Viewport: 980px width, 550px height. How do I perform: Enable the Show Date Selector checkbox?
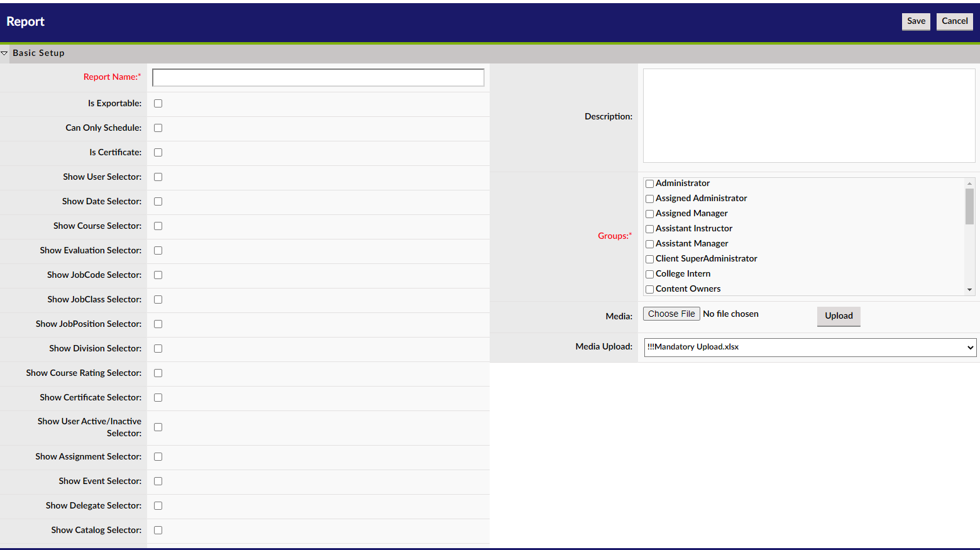[x=158, y=202]
